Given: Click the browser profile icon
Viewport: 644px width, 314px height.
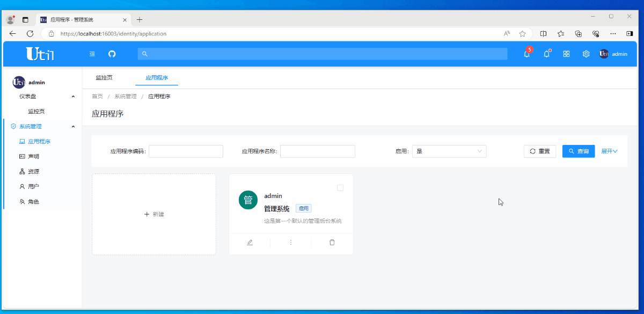Looking at the screenshot, I should click(x=10, y=19).
